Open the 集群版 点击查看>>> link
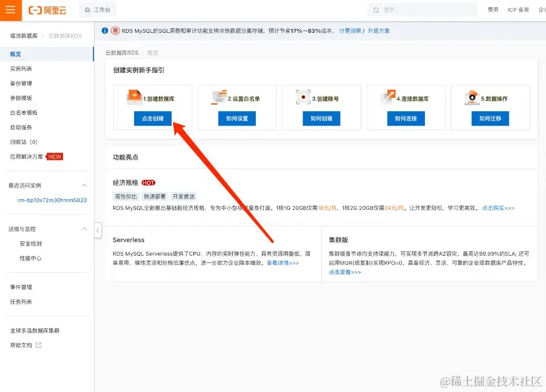 345,272
